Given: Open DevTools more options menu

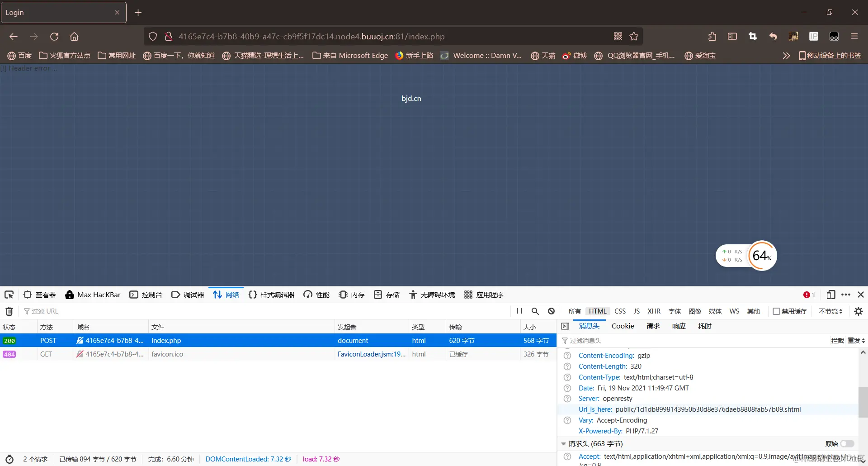Looking at the screenshot, I should pyautogui.click(x=846, y=295).
